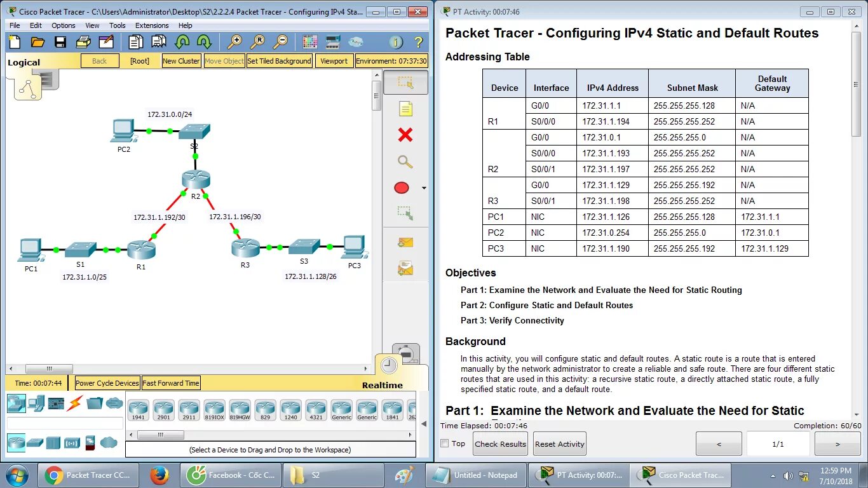The image size is (868, 488).
Task: Click the device list horizontal scrollbar thumb
Action: 161,435
